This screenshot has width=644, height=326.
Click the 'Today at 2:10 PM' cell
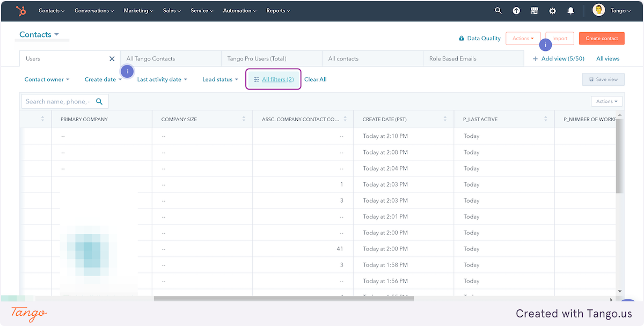[x=403, y=136]
